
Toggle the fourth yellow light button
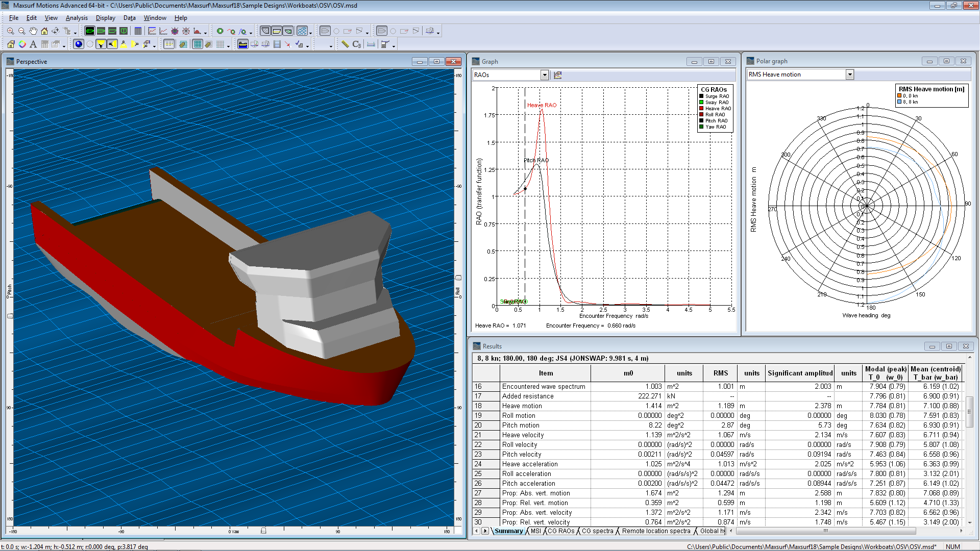135,44
